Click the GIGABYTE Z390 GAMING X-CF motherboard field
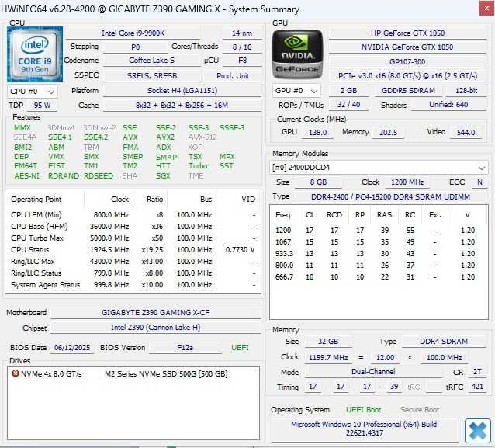The width and height of the screenshot is (495, 448). pyautogui.click(x=155, y=312)
